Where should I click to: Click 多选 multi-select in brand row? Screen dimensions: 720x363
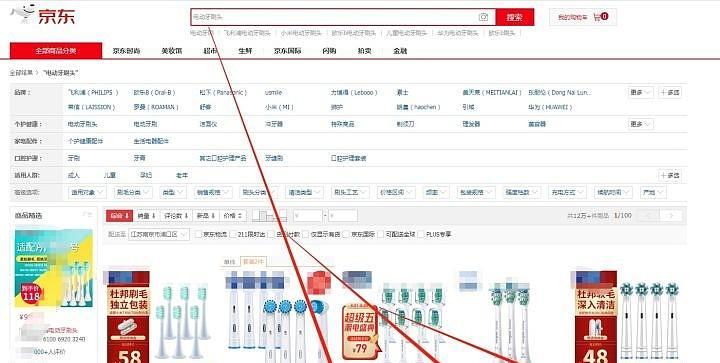(x=670, y=92)
